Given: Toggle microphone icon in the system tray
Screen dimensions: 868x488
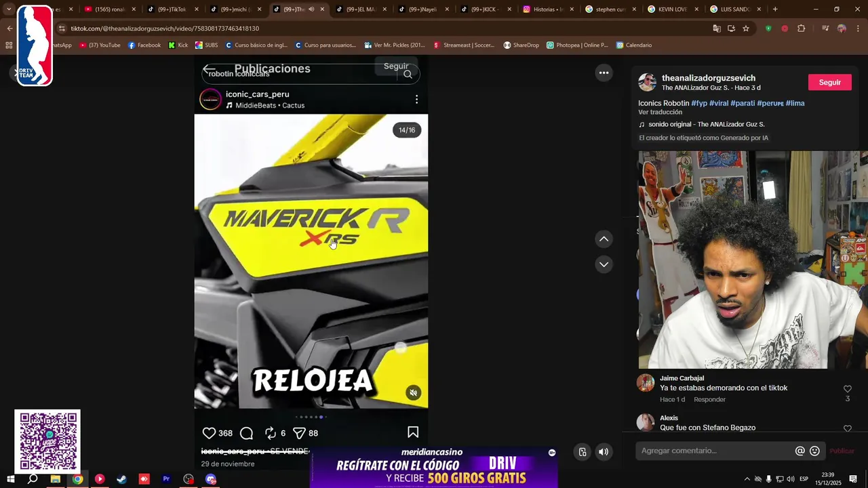Looking at the screenshot, I should (x=769, y=479).
